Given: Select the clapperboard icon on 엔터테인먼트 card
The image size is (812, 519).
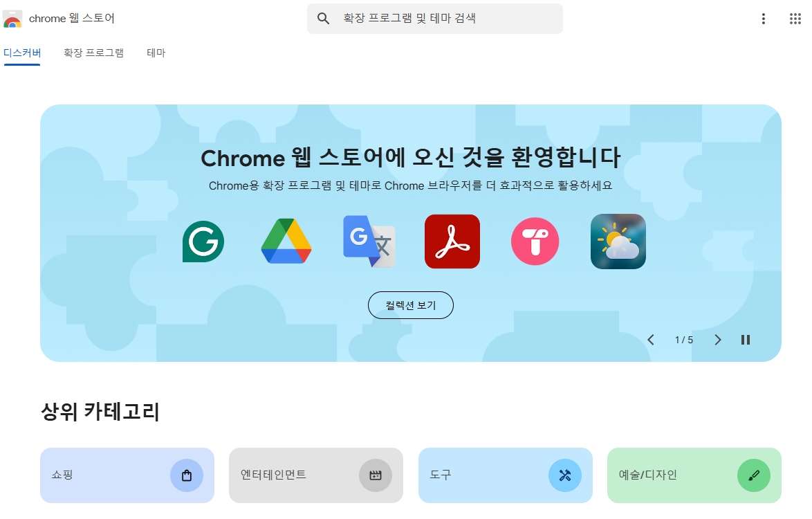Looking at the screenshot, I should 374,475.
